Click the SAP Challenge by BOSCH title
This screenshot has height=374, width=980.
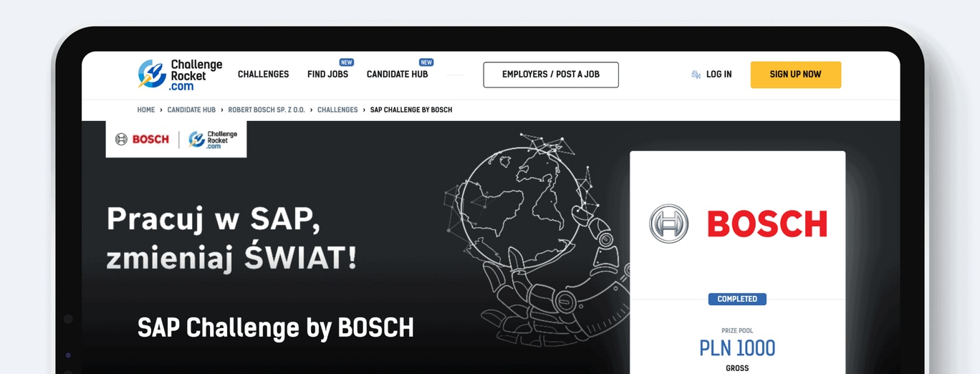(x=276, y=327)
